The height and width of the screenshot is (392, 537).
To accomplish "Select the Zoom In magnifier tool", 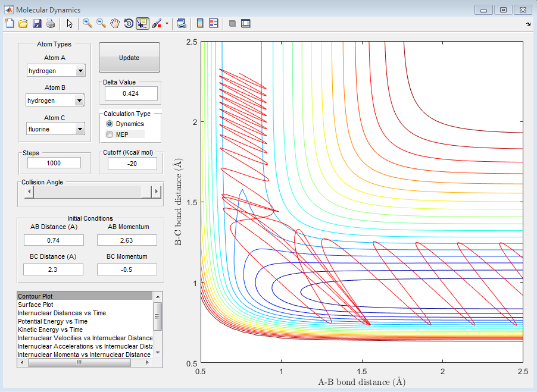I will pyautogui.click(x=88, y=23).
